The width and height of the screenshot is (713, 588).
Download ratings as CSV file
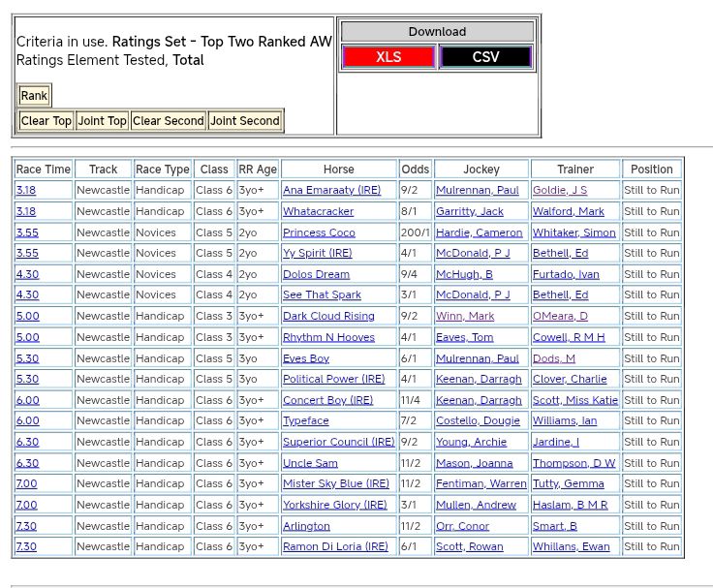(x=485, y=57)
